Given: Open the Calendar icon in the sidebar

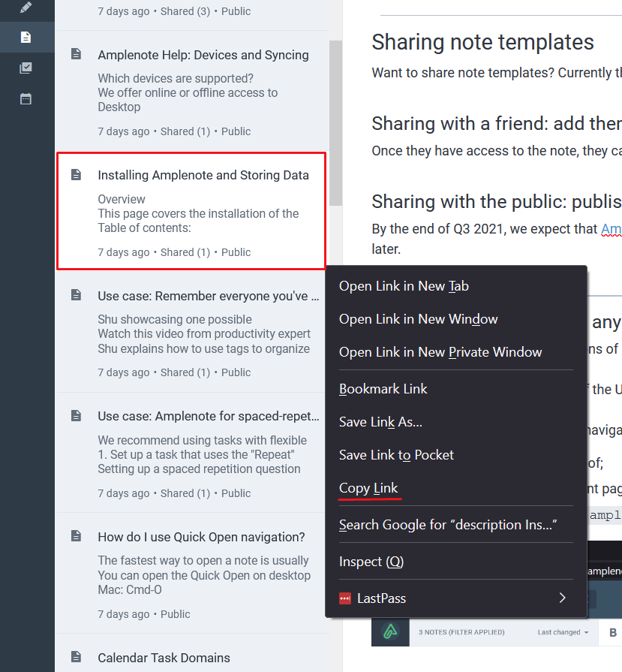Looking at the screenshot, I should pos(26,99).
